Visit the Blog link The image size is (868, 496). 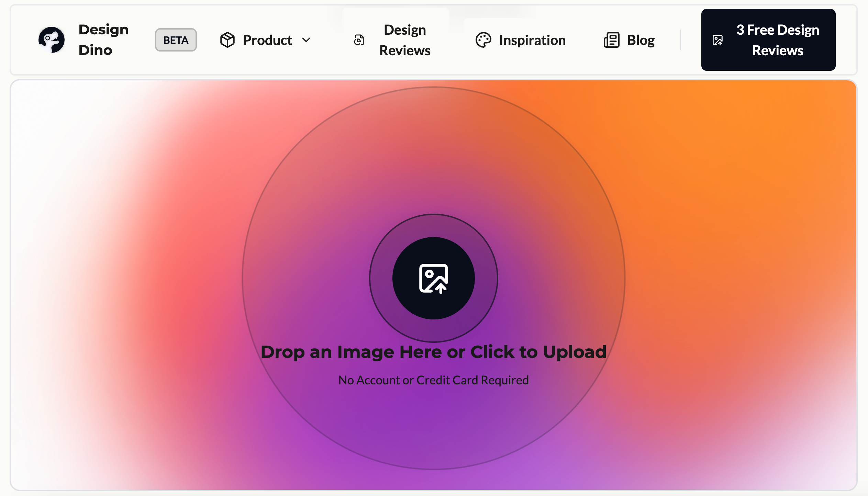click(x=641, y=40)
